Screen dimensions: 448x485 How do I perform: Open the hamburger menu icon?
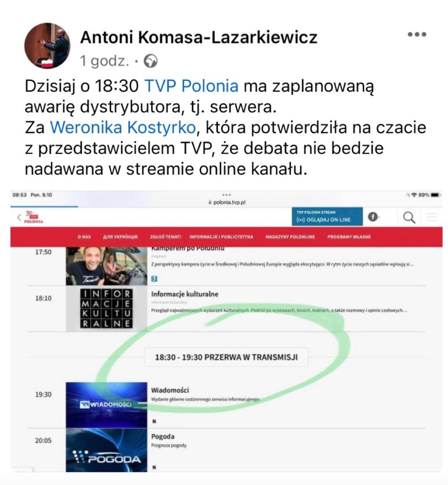pyautogui.click(x=432, y=217)
